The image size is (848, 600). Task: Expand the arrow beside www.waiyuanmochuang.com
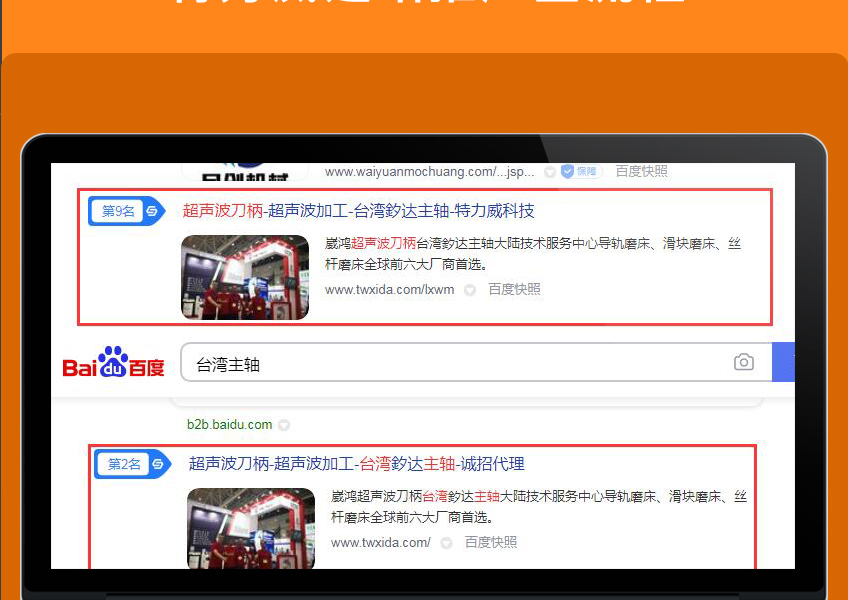click(x=549, y=173)
